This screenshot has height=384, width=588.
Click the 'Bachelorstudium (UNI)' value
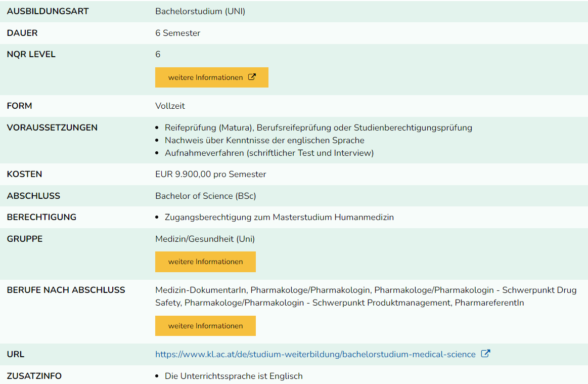tap(200, 11)
